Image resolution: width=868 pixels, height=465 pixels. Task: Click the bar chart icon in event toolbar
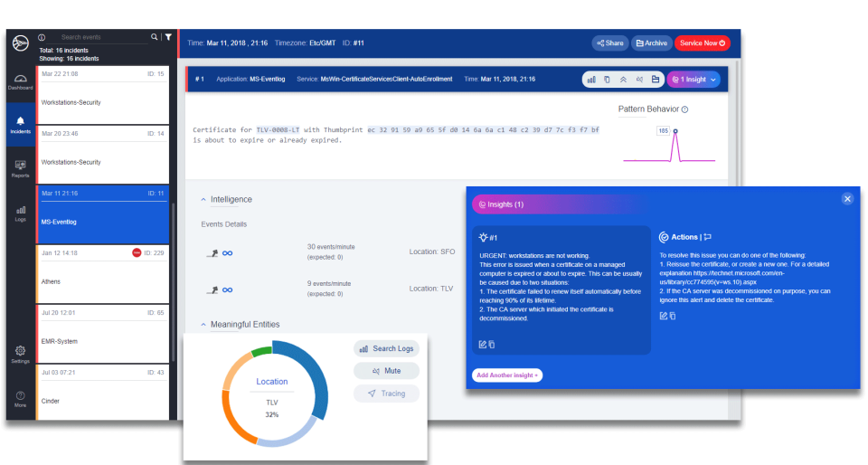tap(591, 80)
